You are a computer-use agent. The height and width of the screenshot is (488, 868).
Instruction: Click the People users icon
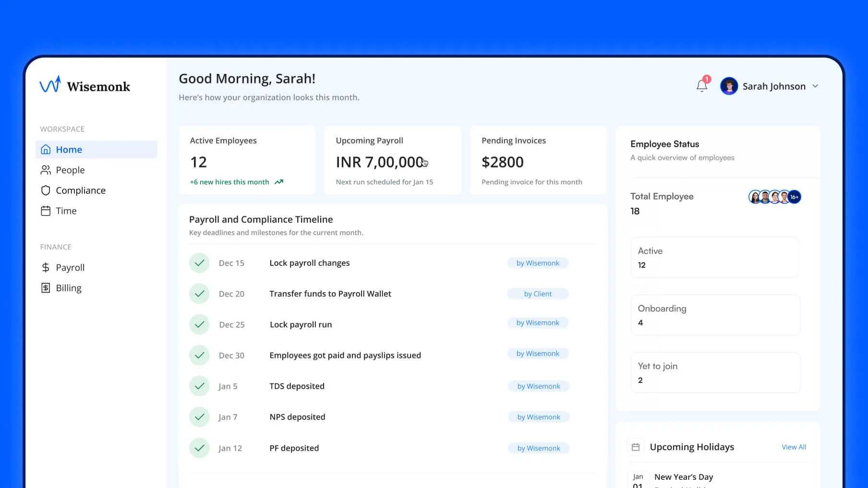[46, 170]
